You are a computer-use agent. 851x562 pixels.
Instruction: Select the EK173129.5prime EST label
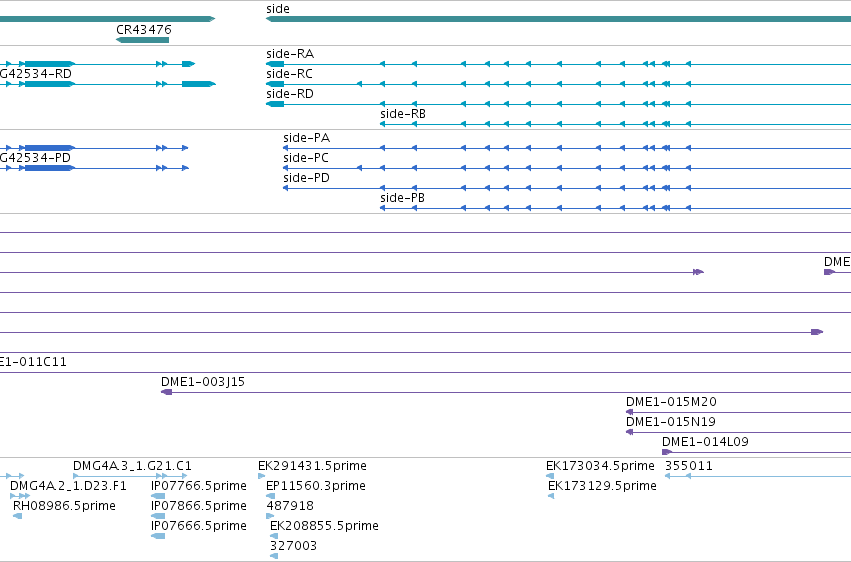602,486
